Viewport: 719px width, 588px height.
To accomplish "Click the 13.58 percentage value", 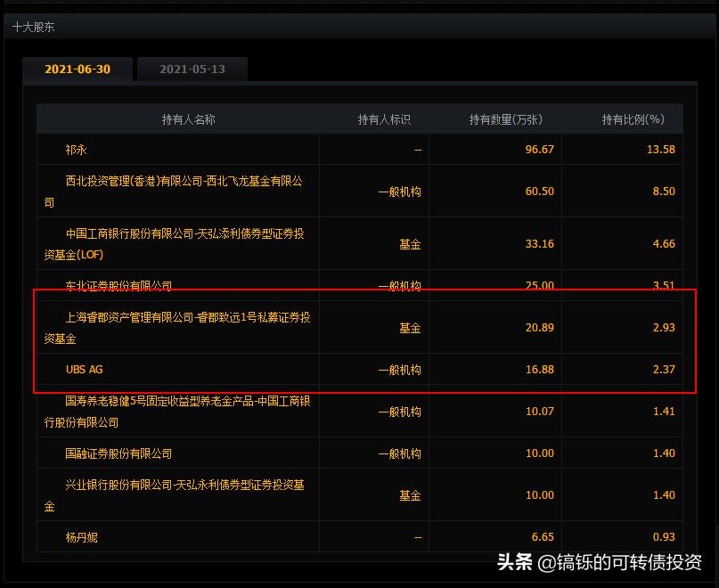I will [x=663, y=150].
